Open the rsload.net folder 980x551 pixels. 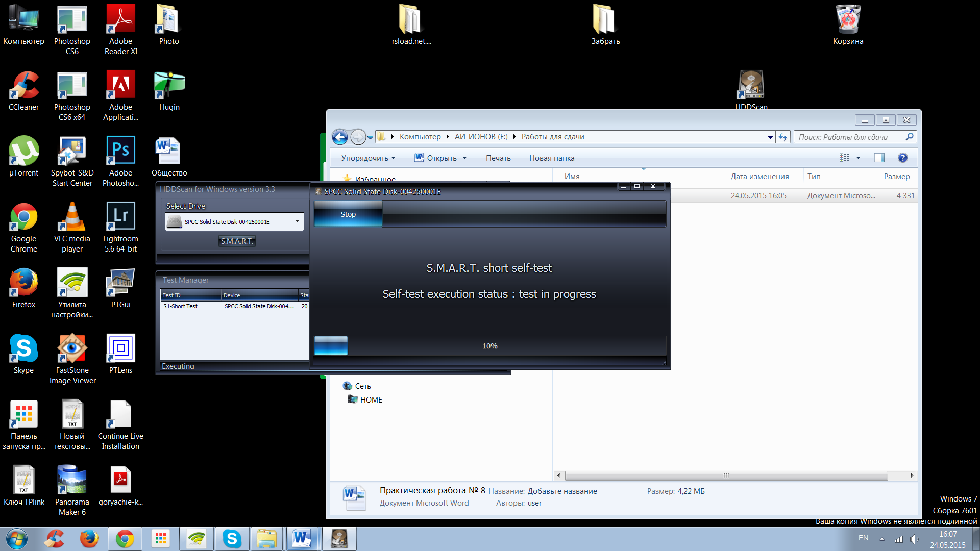(x=411, y=24)
